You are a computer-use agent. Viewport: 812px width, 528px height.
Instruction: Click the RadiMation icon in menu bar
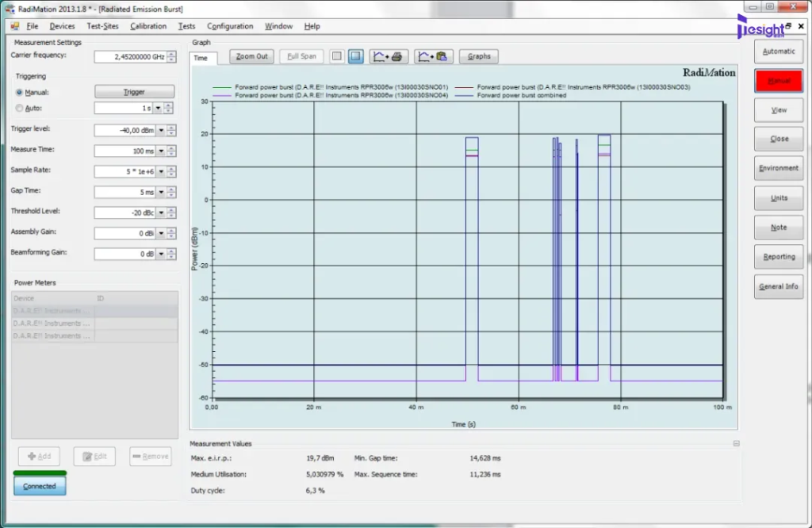(15, 26)
